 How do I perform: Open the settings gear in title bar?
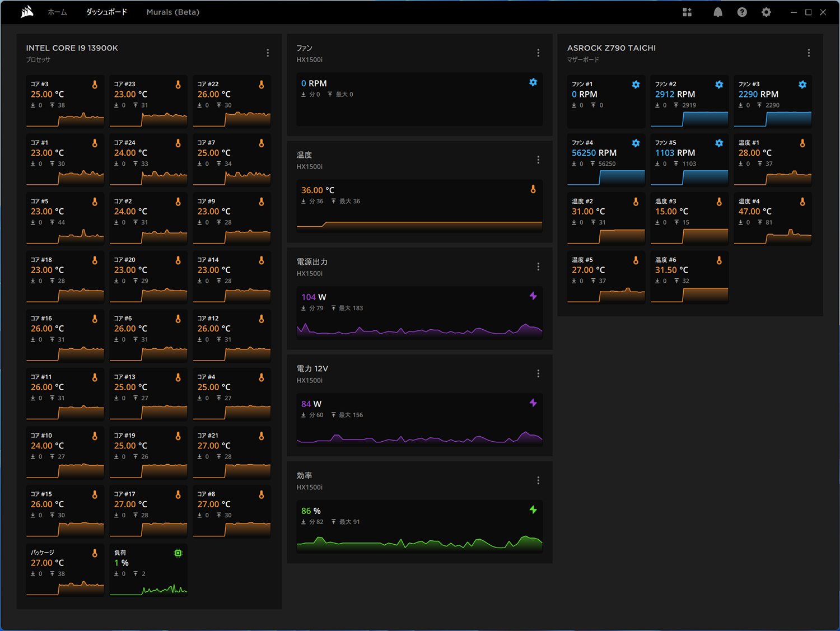click(766, 12)
